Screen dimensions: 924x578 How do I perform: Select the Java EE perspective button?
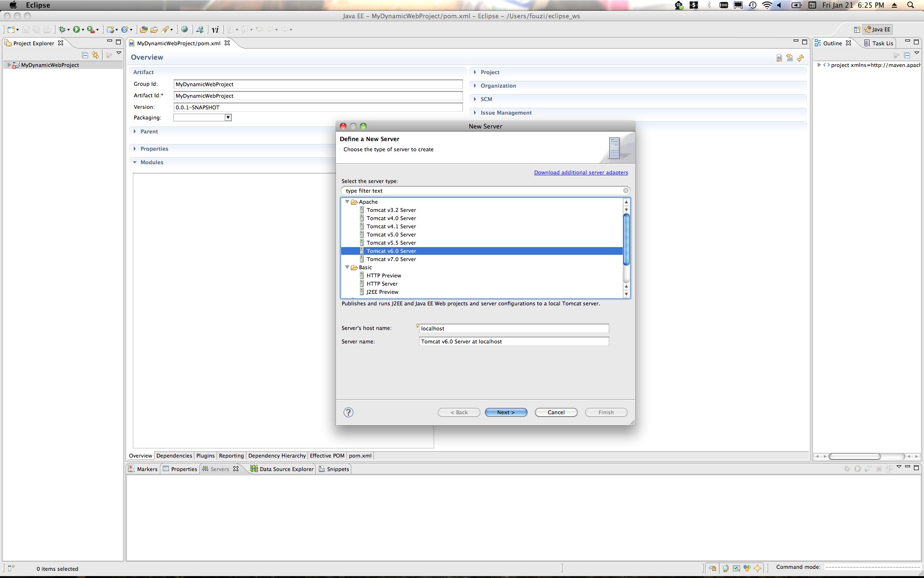coord(878,29)
